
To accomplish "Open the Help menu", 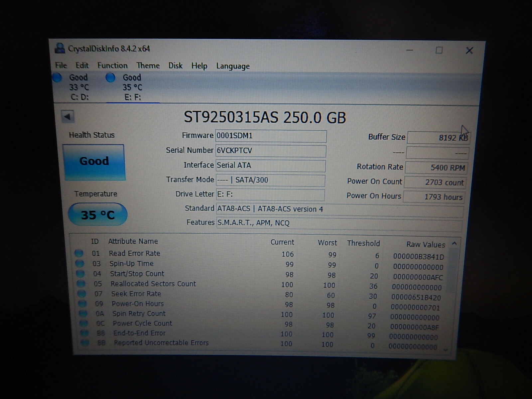I will pyautogui.click(x=199, y=66).
